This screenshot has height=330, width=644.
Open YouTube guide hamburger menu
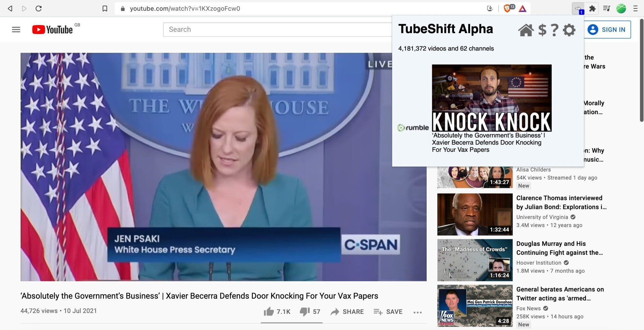pyautogui.click(x=16, y=30)
